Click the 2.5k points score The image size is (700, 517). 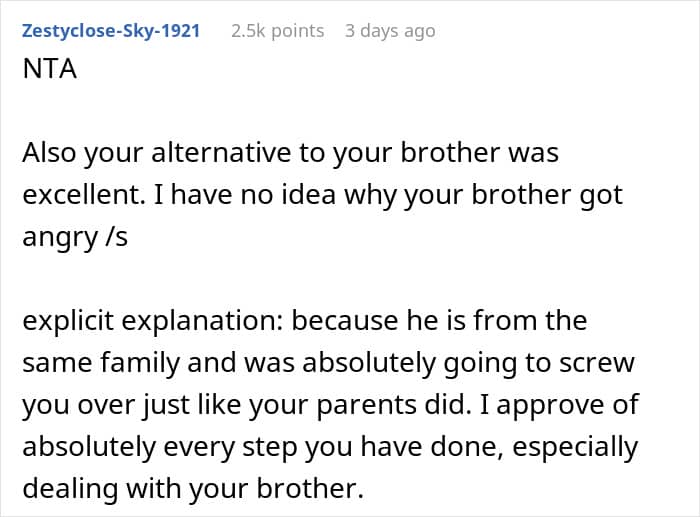[277, 31]
